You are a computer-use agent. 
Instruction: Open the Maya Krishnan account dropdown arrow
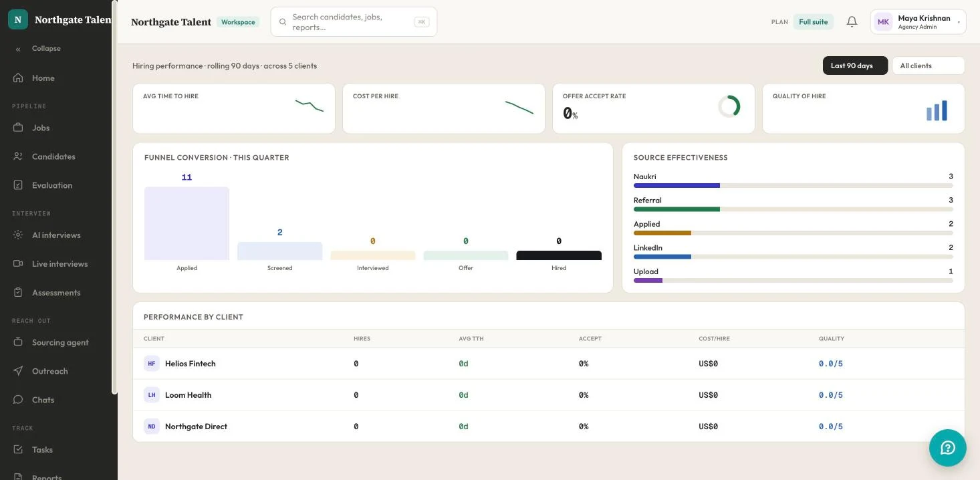(x=959, y=22)
